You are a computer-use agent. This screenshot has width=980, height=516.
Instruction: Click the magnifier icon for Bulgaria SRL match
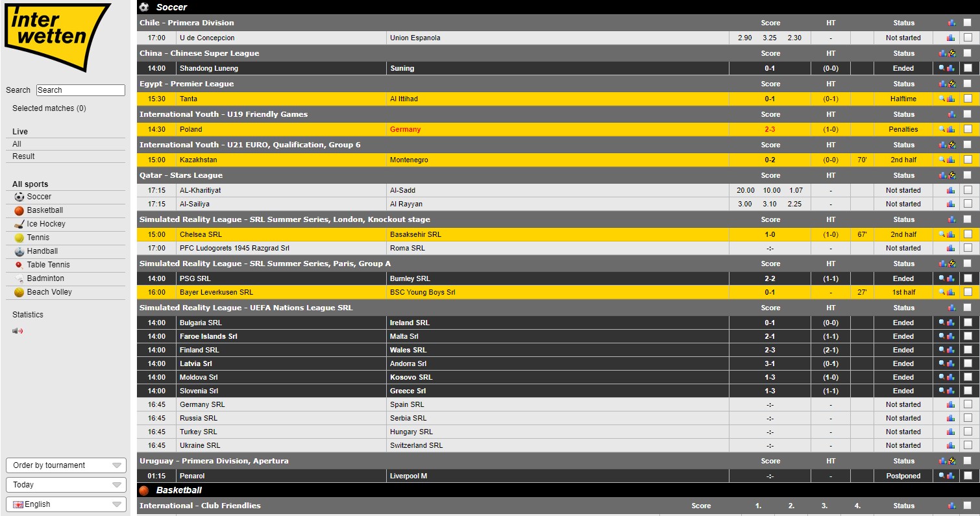(x=942, y=323)
